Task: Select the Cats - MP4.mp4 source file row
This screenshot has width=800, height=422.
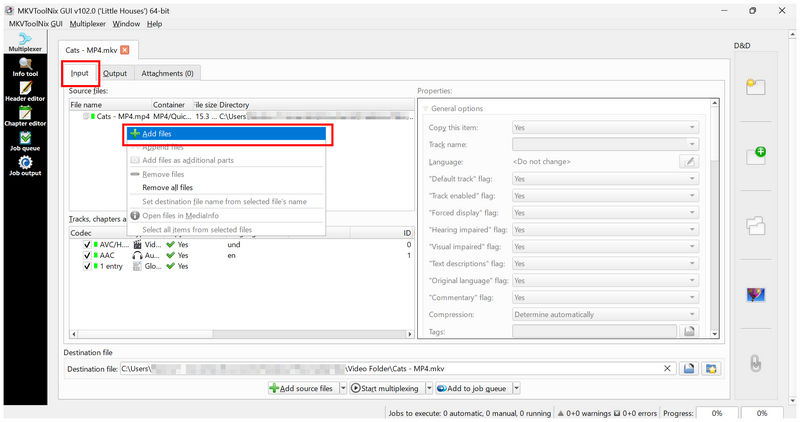Action: click(242, 116)
